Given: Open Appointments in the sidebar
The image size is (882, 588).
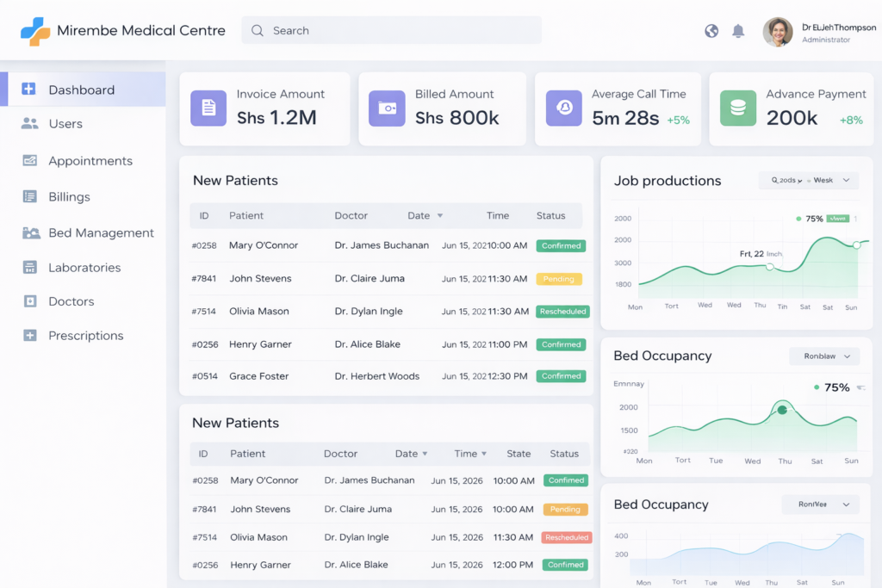Looking at the screenshot, I should point(90,161).
